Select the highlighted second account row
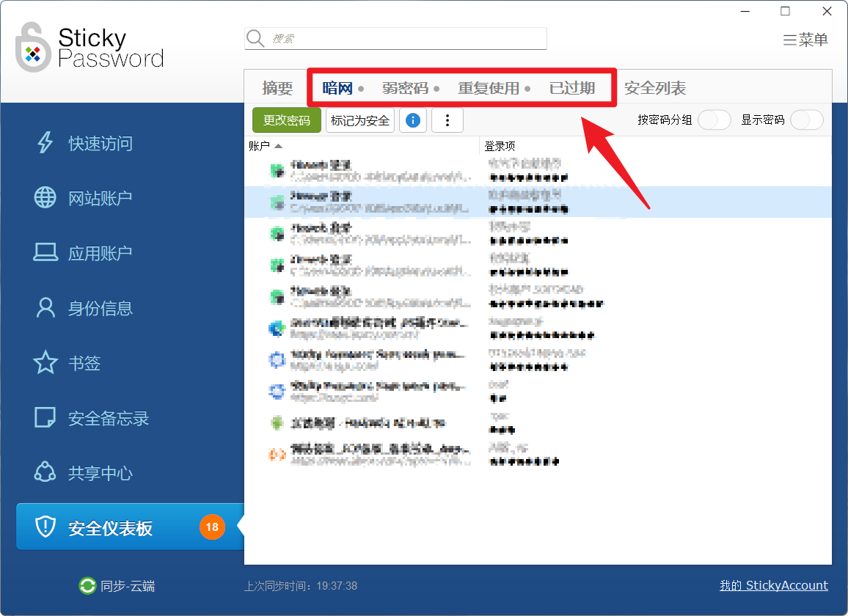This screenshot has width=848, height=616. pos(538,202)
